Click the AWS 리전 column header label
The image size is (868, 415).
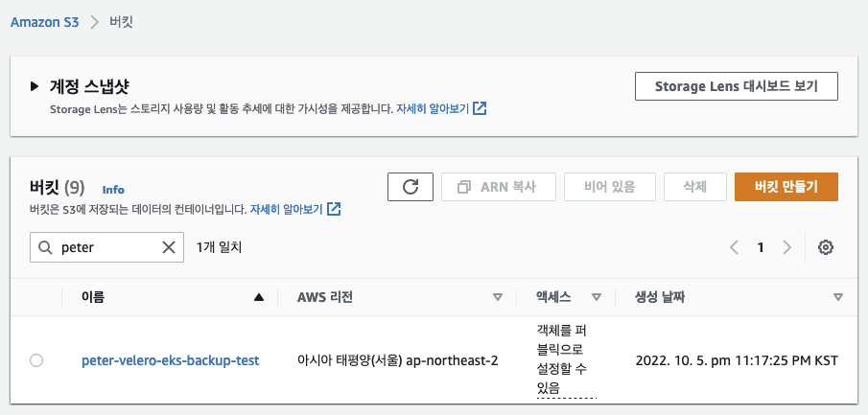325,297
